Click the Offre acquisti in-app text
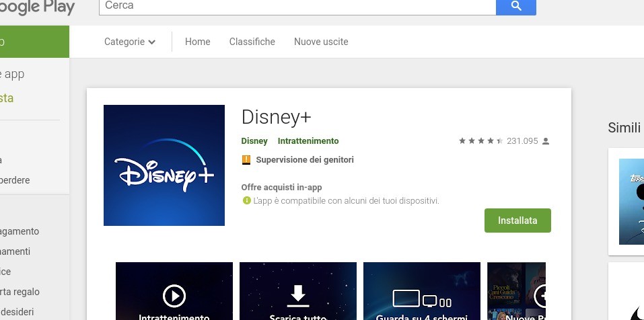The height and width of the screenshot is (320, 644). pyautogui.click(x=281, y=188)
